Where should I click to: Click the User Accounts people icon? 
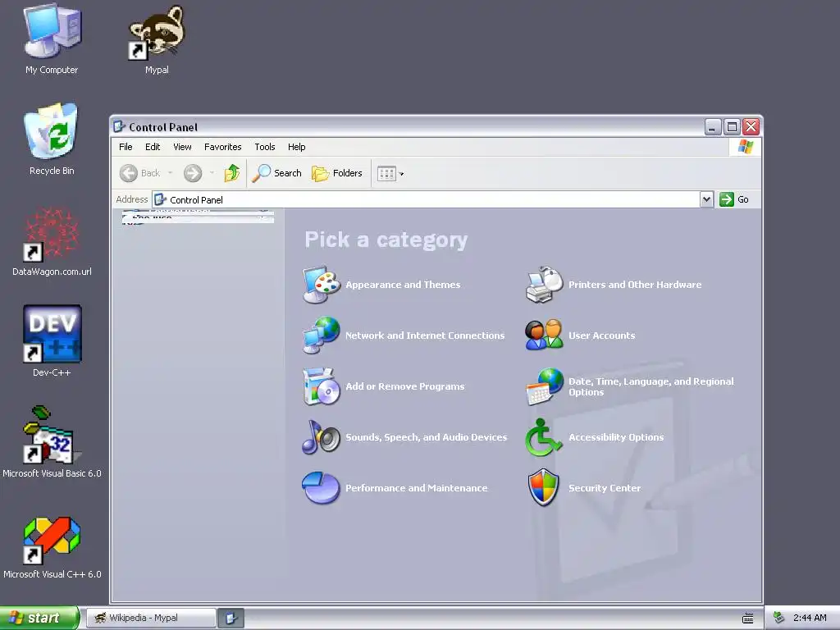coord(544,336)
